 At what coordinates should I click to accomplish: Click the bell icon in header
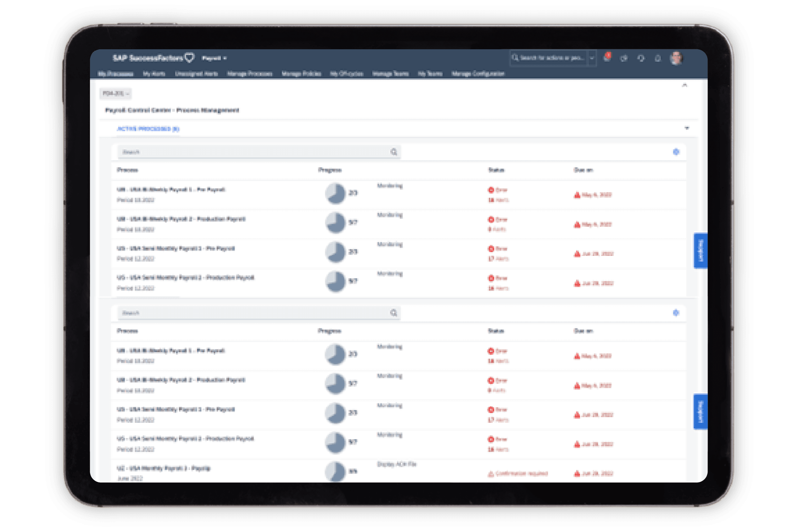[658, 58]
